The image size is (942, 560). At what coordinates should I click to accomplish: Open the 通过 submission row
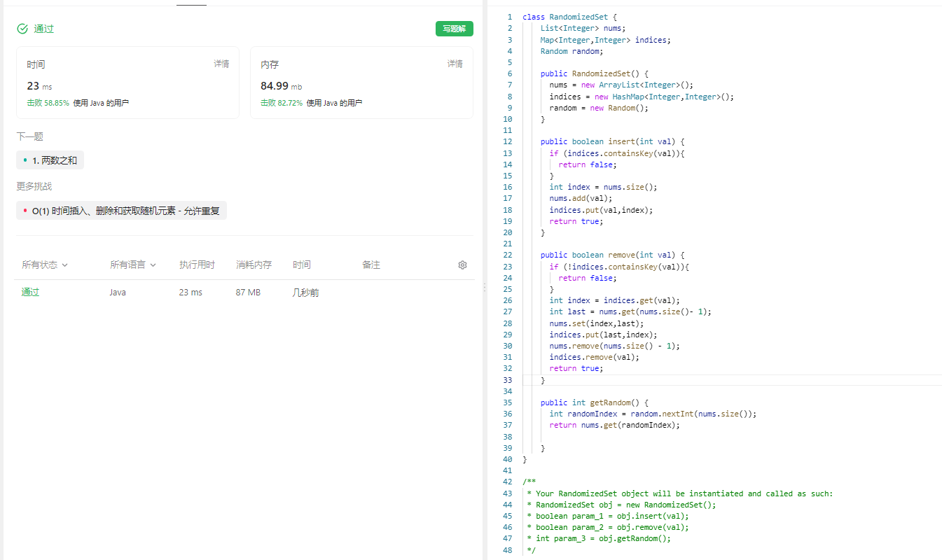[244, 293]
